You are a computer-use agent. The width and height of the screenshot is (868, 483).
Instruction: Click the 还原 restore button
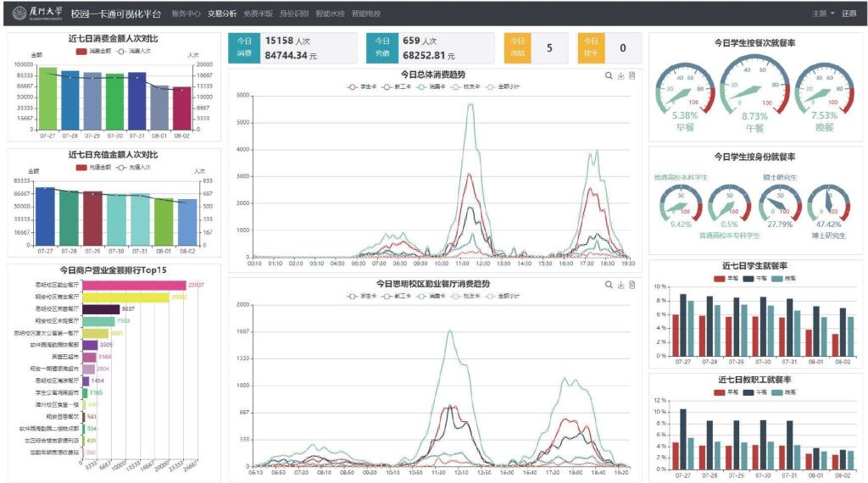click(x=849, y=14)
